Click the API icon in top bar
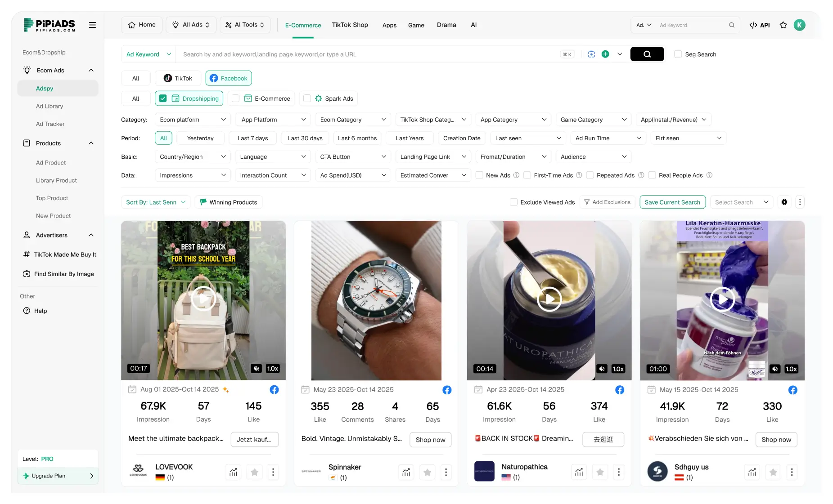This screenshot has height=504, width=833. pos(760,25)
